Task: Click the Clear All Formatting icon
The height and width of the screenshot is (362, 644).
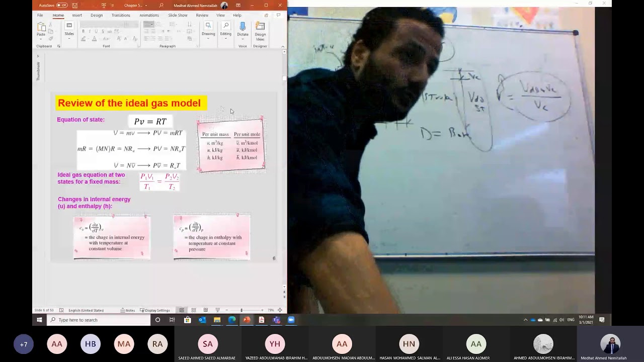Action: pos(135,39)
